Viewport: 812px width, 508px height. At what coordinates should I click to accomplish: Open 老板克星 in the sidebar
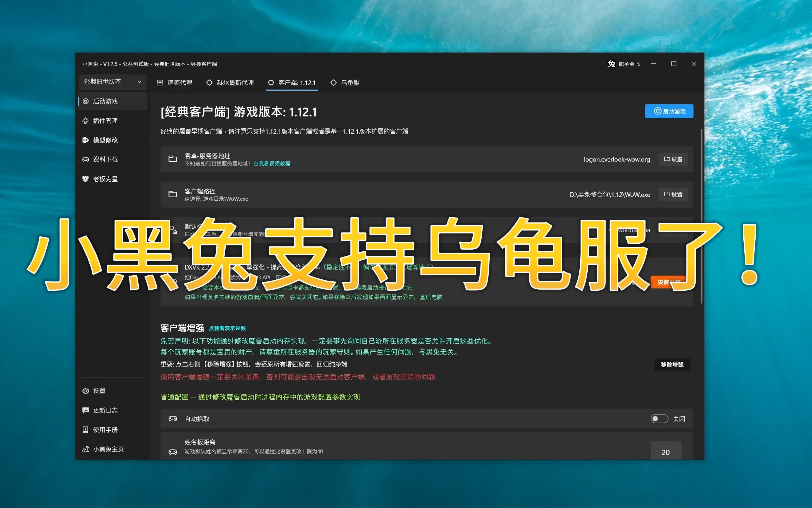click(x=113, y=179)
